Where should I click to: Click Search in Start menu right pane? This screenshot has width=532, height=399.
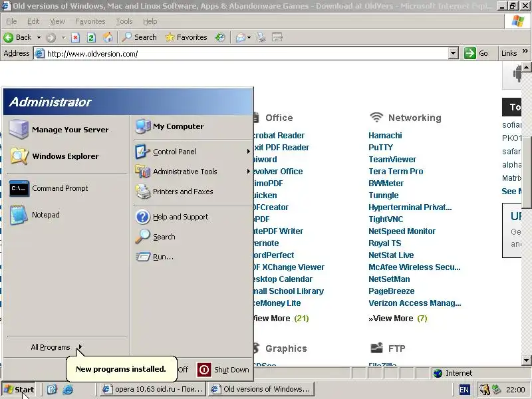[x=192, y=237]
